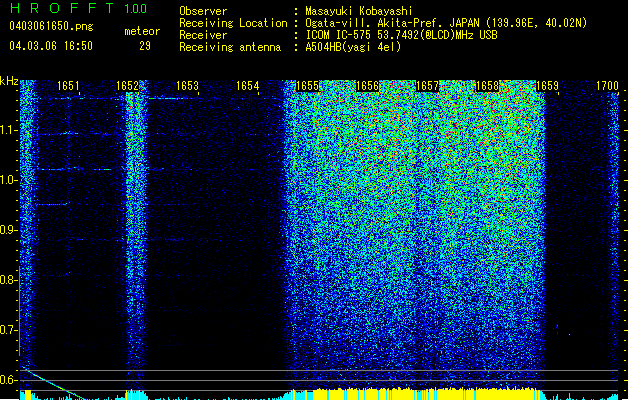The height and width of the screenshot is (400, 629).
Task: Click the Receiving antenna label
Action: tap(230, 47)
